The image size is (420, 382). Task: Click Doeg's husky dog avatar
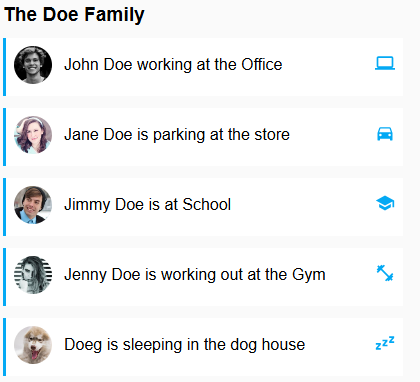(33, 345)
